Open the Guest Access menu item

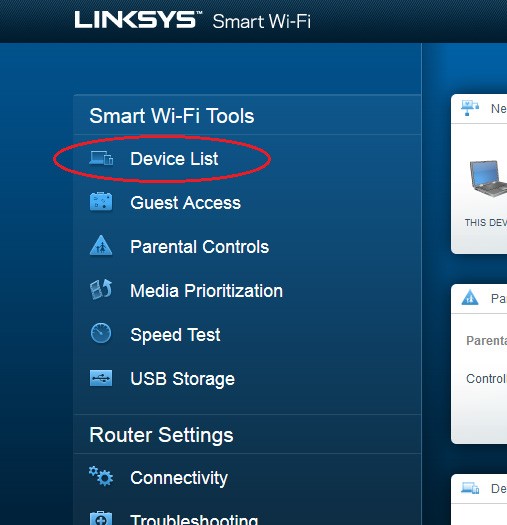(186, 203)
